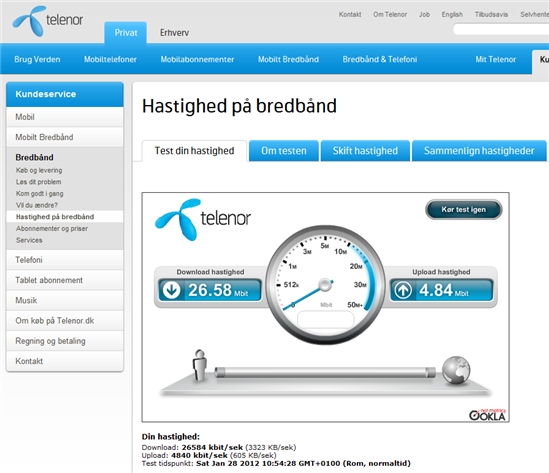Click the upload arrow icon

click(x=403, y=290)
